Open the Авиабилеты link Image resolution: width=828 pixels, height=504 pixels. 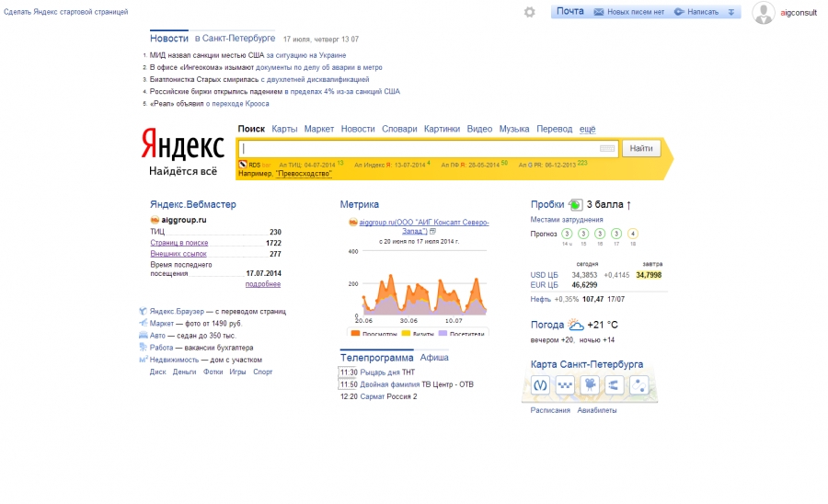pos(597,410)
